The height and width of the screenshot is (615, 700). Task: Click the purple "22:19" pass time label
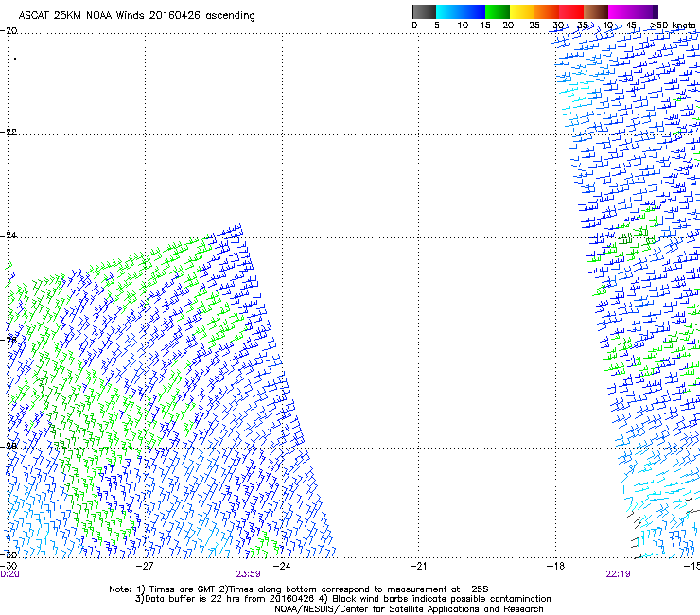pos(618,574)
